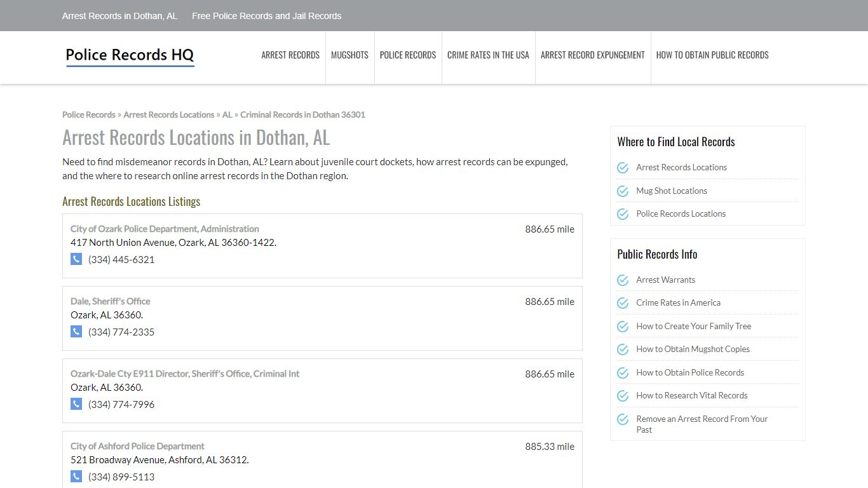Open the Mugshots menu item

(x=349, y=55)
